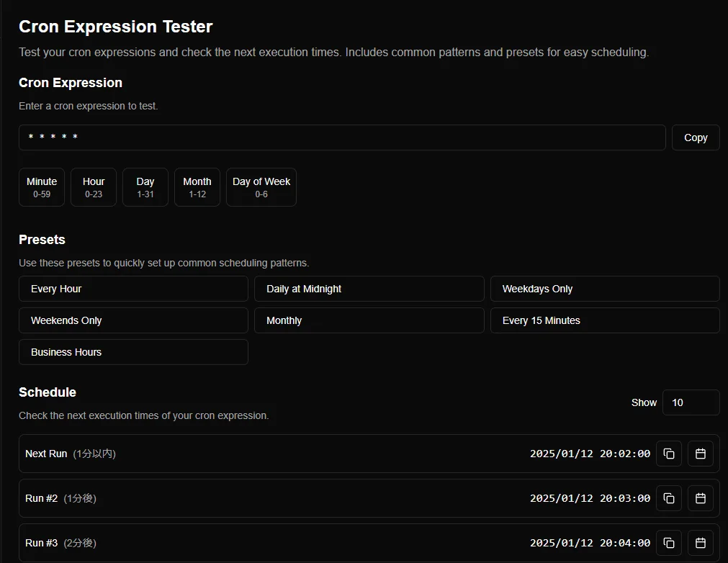Apply the Daily at Midnight preset
Viewport: 728px width, 563px height.
[x=369, y=289]
